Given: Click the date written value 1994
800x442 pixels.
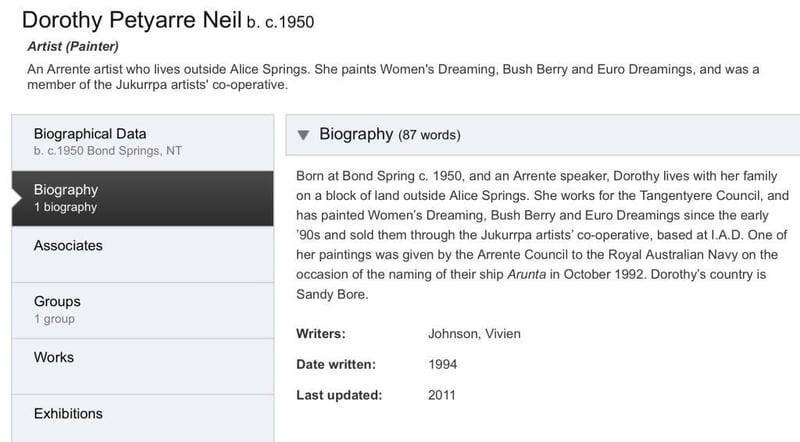Looking at the screenshot, I should 443,363.
